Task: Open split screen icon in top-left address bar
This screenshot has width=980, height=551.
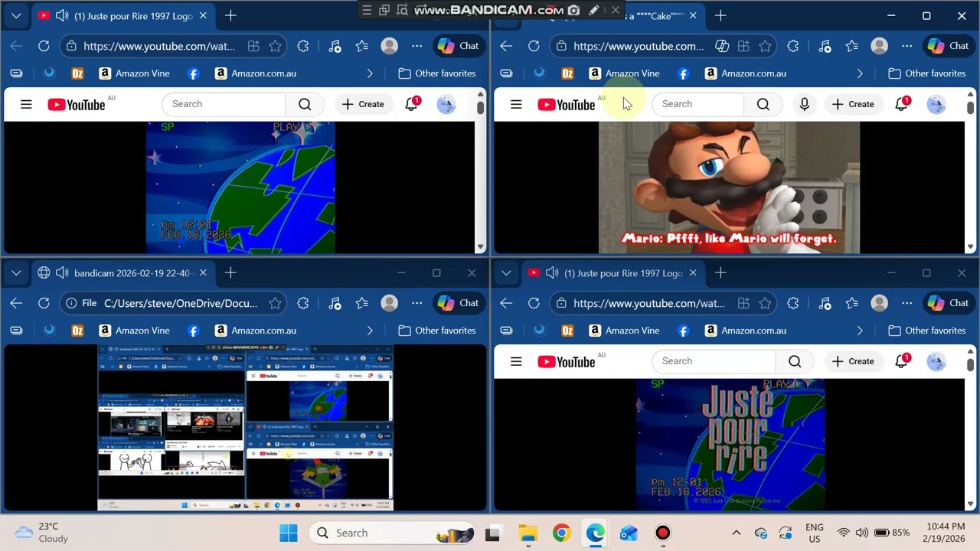Action: (253, 46)
